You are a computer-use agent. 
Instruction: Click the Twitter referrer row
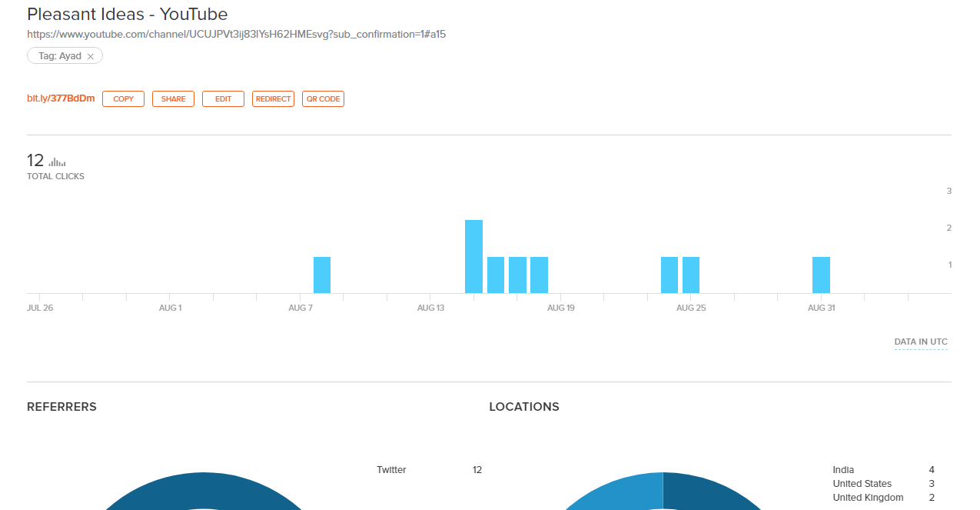pyautogui.click(x=429, y=470)
